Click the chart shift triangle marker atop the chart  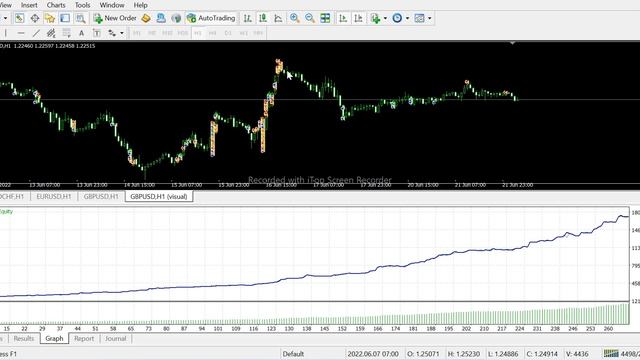click(512, 43)
